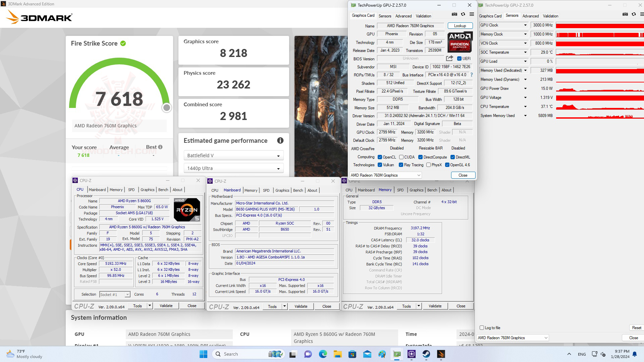Open the GPU-Z hamburger menu icon

(472, 14)
